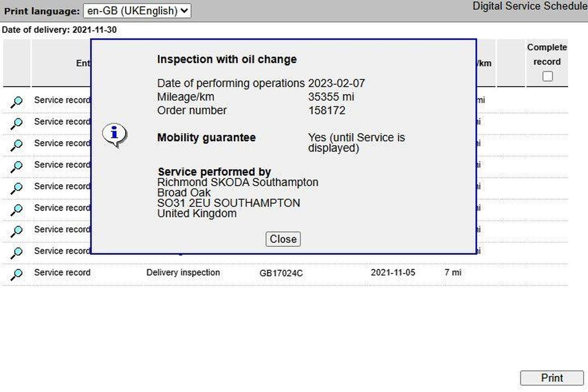Viewport: 588px width, 392px height.
Task: Click the Digital Service Schedule title
Action: pos(530,6)
